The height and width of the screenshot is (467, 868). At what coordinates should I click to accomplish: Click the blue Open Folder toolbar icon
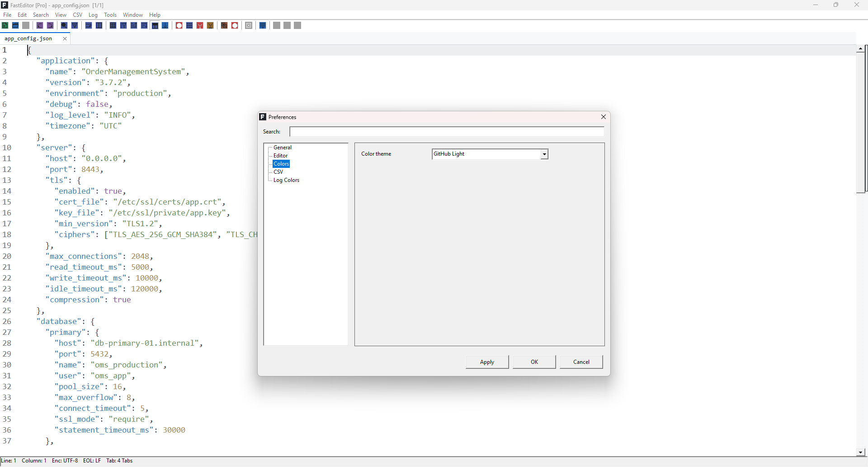(15, 25)
